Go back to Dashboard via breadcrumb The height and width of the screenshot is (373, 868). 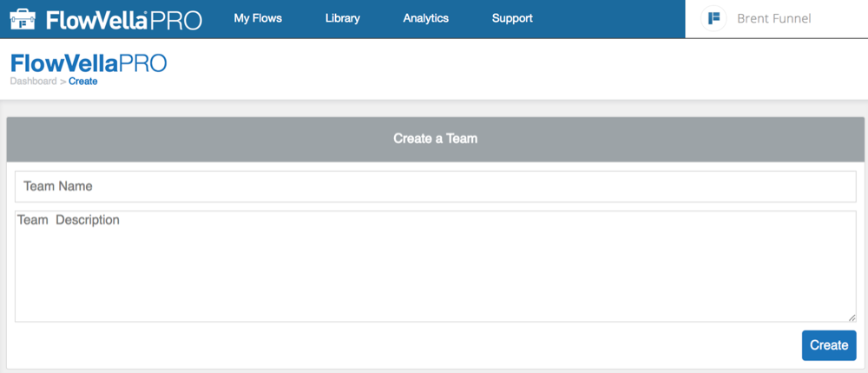pos(33,82)
